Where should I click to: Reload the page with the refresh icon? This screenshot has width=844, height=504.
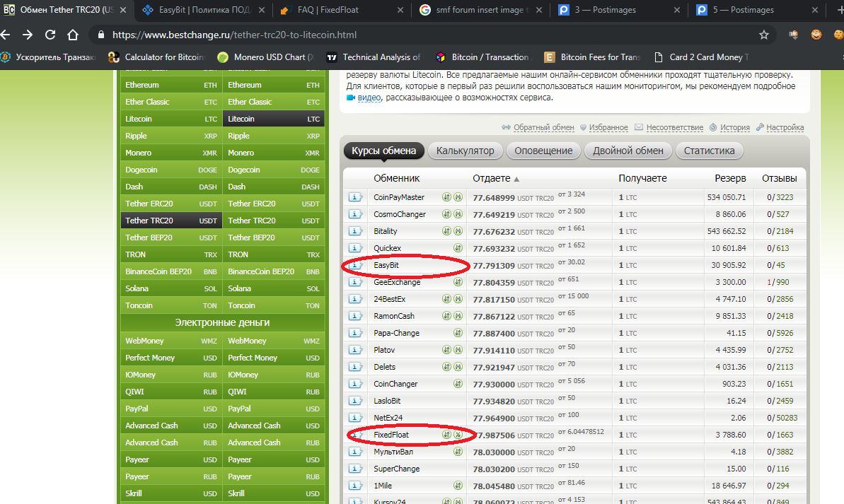(x=50, y=35)
